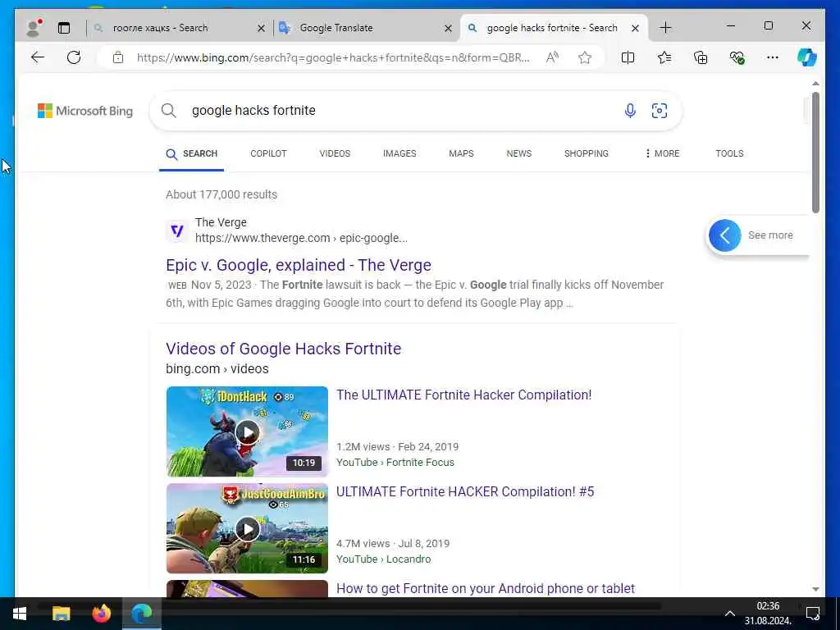The width and height of the screenshot is (840, 630).
Task: Launch Firefox from taskbar
Action: tap(101, 614)
